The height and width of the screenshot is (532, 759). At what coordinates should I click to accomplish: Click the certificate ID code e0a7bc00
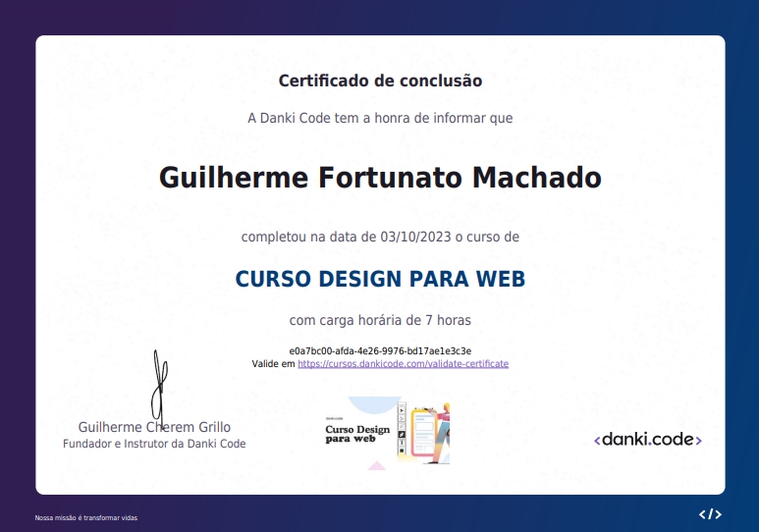(x=380, y=350)
